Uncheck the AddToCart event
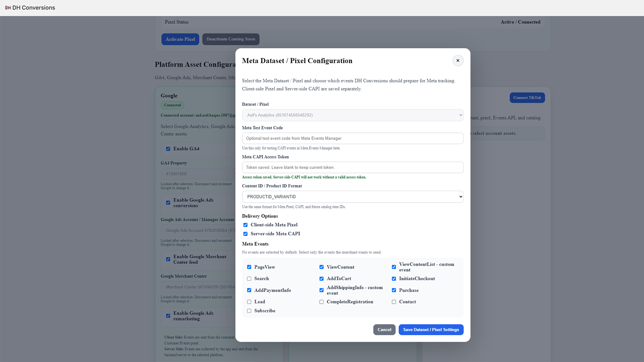644x362 pixels. (x=322, y=279)
